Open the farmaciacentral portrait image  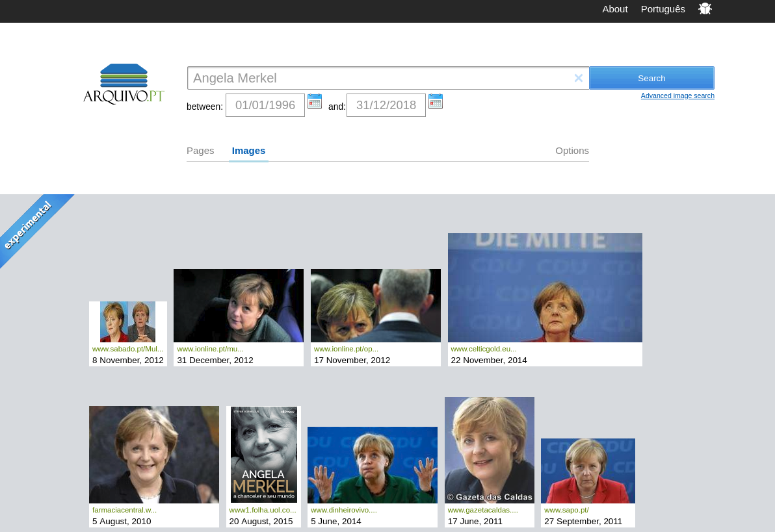pos(153,455)
